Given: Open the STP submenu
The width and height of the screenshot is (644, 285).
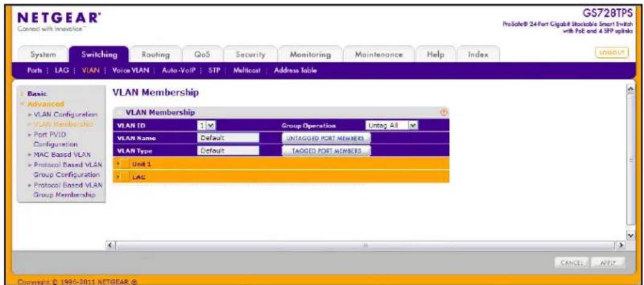Looking at the screenshot, I should click(x=215, y=70).
